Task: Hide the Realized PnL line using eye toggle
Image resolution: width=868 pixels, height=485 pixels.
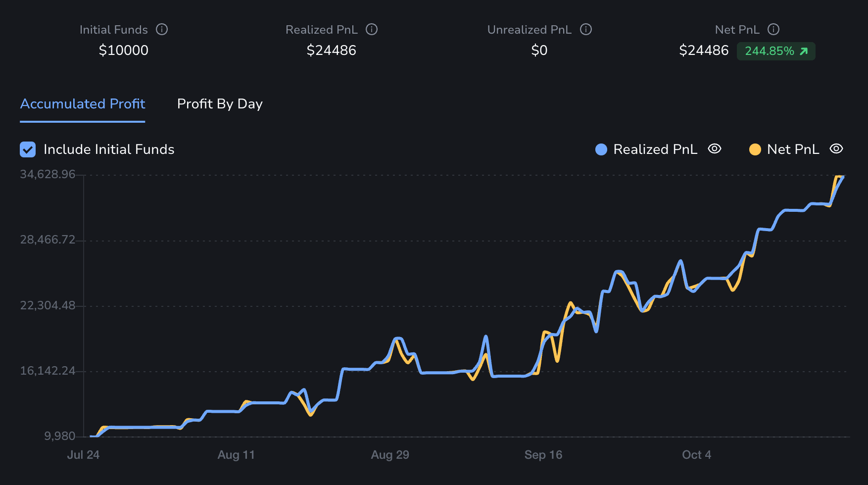Action: click(x=715, y=149)
